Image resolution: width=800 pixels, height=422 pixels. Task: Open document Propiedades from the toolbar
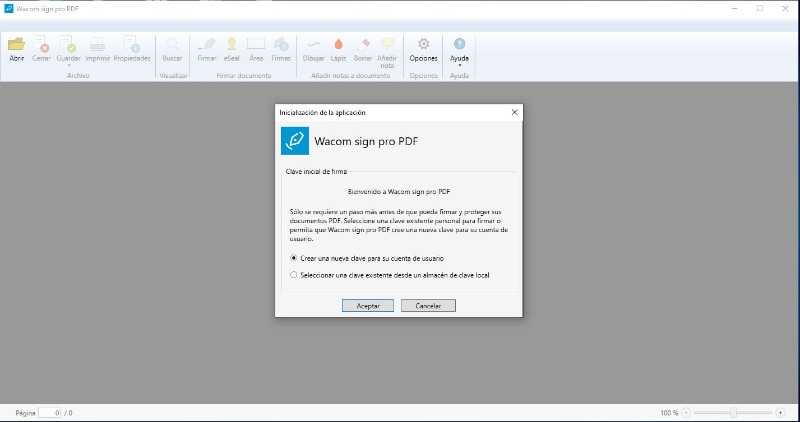pos(131,45)
